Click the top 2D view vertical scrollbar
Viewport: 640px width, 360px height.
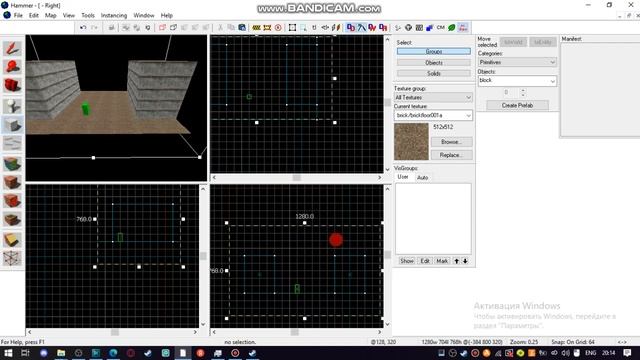[387, 104]
